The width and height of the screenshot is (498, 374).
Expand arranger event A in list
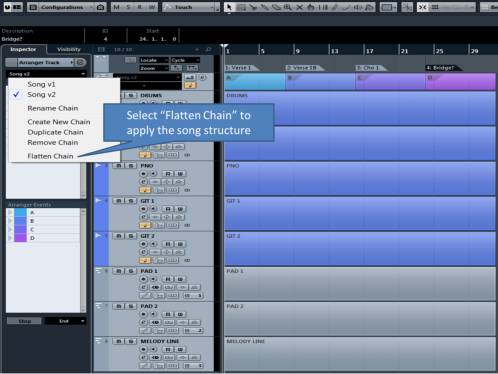10,212
